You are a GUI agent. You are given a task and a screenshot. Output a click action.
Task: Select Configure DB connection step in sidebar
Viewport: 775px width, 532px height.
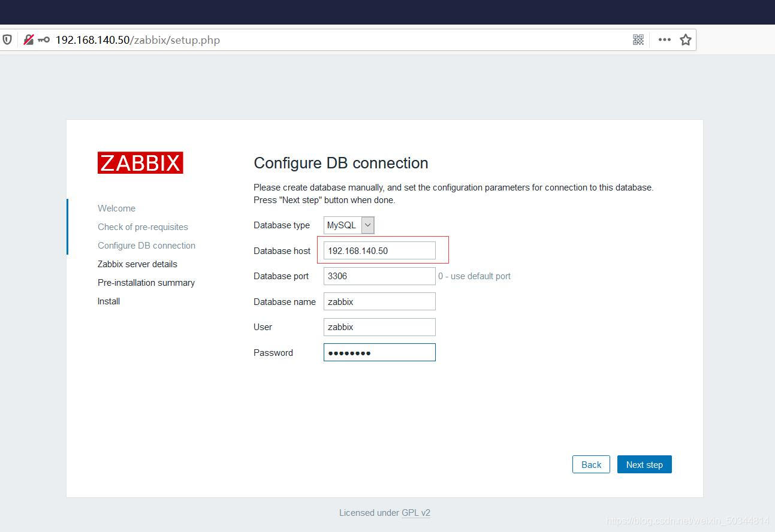point(146,246)
